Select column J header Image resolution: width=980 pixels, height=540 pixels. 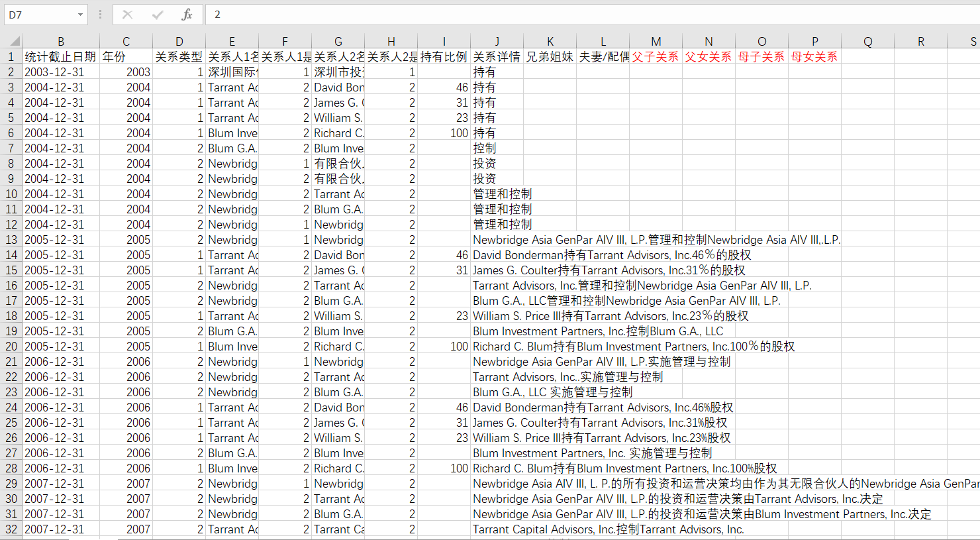[497, 41]
